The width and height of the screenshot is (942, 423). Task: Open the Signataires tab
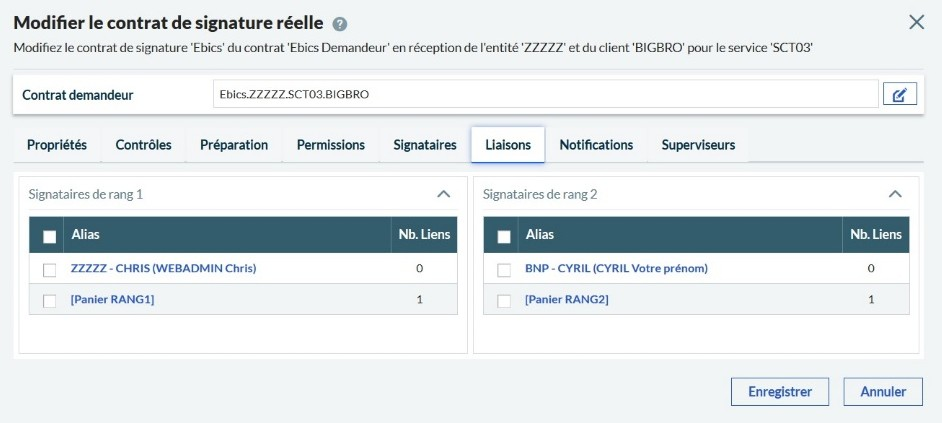[x=425, y=145]
